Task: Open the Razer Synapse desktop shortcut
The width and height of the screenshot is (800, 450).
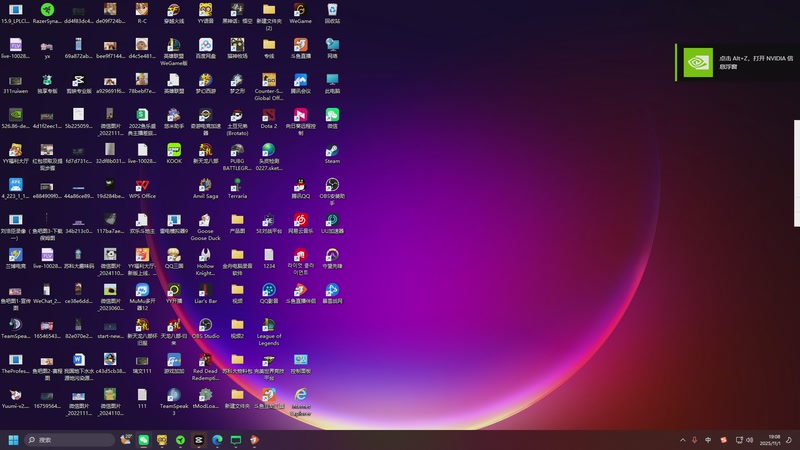Action: click(47, 14)
